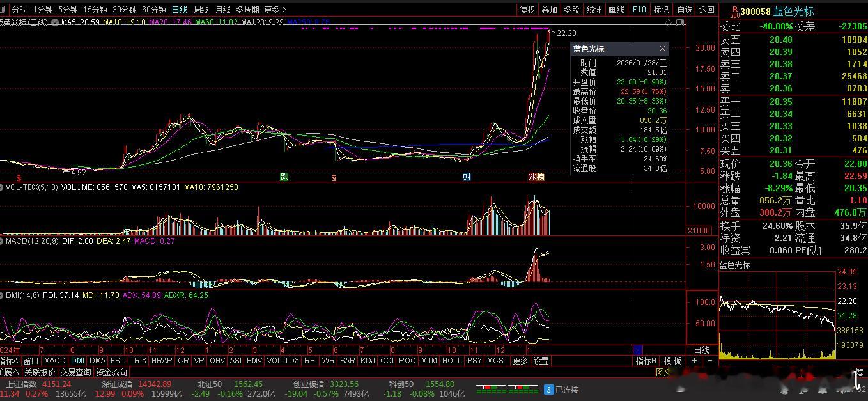This screenshot has width=868, height=401.
Task: Click the 蓝色光标 stock name header
Action: [794, 12]
